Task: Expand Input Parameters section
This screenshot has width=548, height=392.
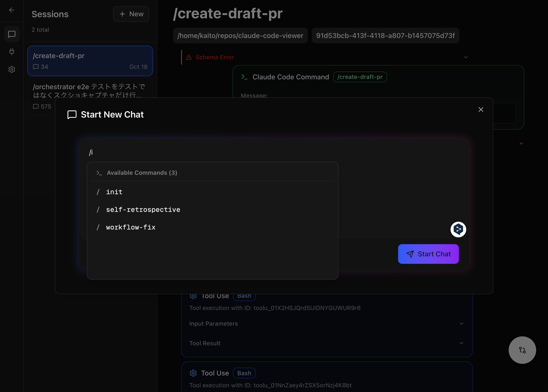Action: click(x=461, y=323)
